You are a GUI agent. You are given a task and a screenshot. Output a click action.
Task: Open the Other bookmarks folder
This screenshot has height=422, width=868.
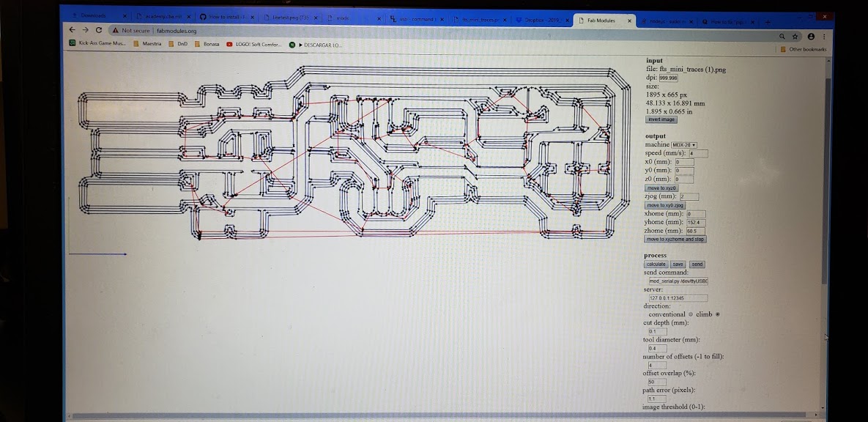[x=804, y=49]
